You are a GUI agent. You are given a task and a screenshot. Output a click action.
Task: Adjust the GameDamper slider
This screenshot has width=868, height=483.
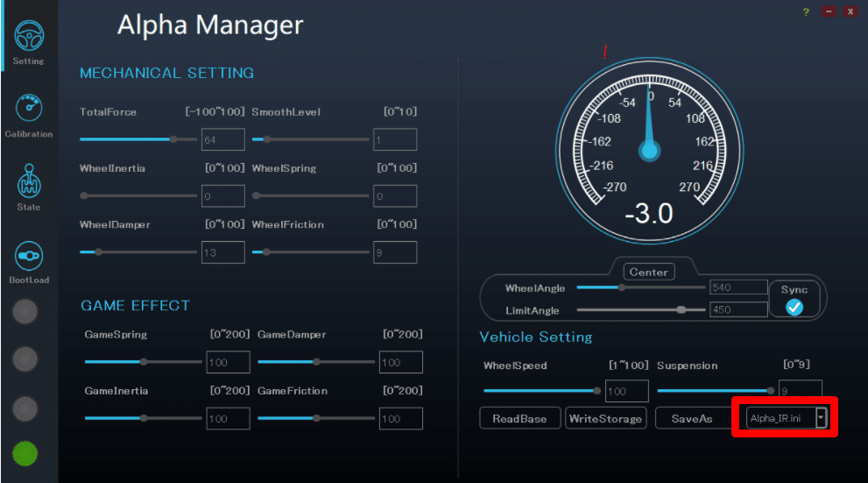pos(316,362)
